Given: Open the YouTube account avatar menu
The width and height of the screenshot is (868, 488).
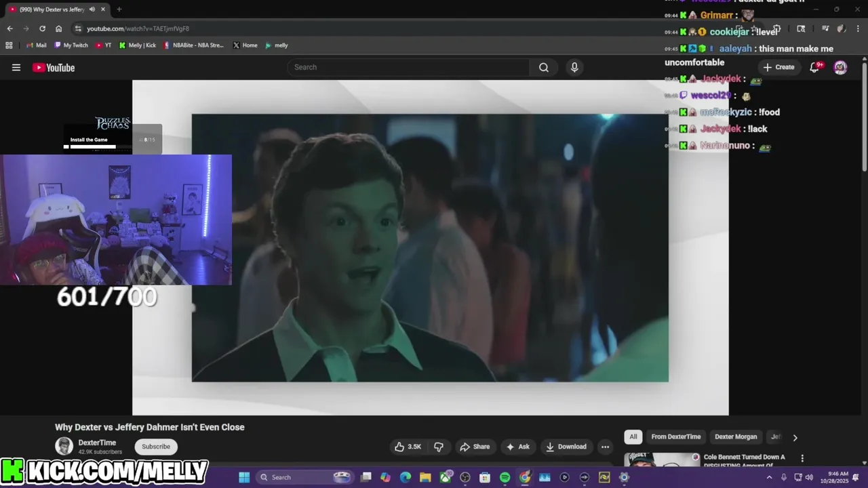Looking at the screenshot, I should (x=840, y=67).
